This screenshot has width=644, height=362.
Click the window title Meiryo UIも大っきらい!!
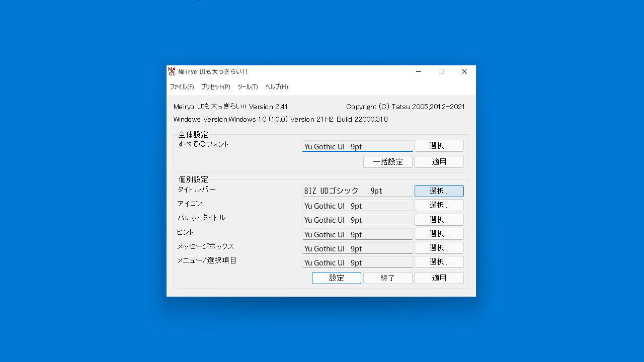pyautogui.click(x=213, y=72)
